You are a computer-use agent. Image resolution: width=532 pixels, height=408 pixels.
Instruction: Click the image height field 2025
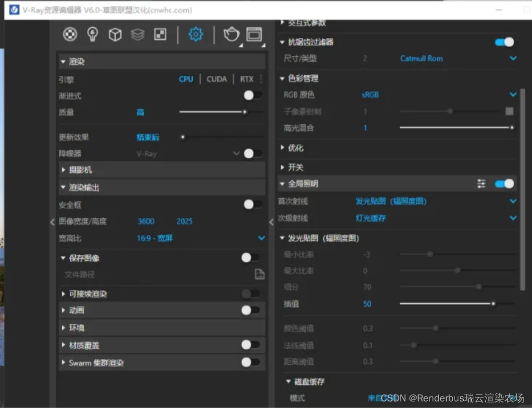(184, 222)
